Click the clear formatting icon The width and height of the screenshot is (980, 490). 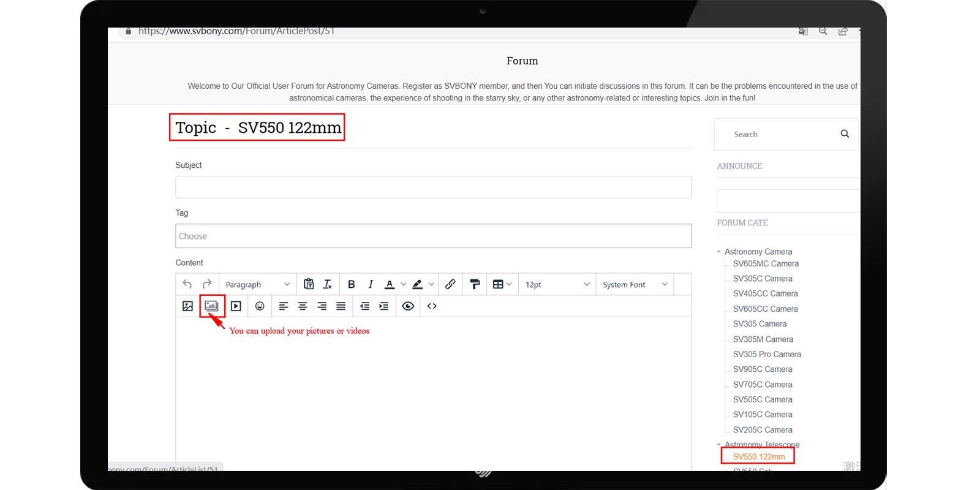pos(328,284)
